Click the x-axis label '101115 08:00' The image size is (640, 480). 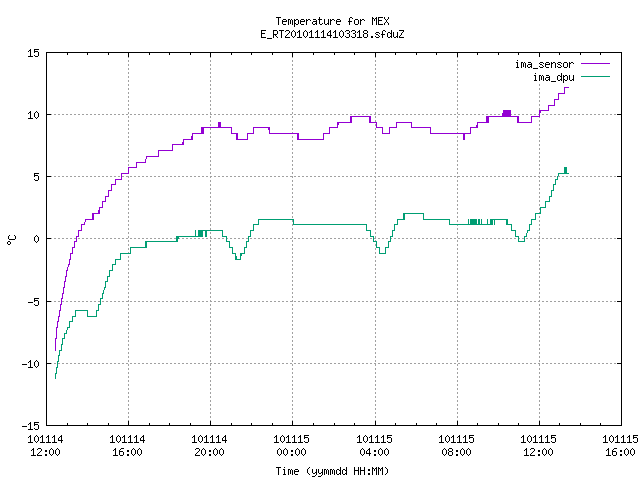pos(456,446)
